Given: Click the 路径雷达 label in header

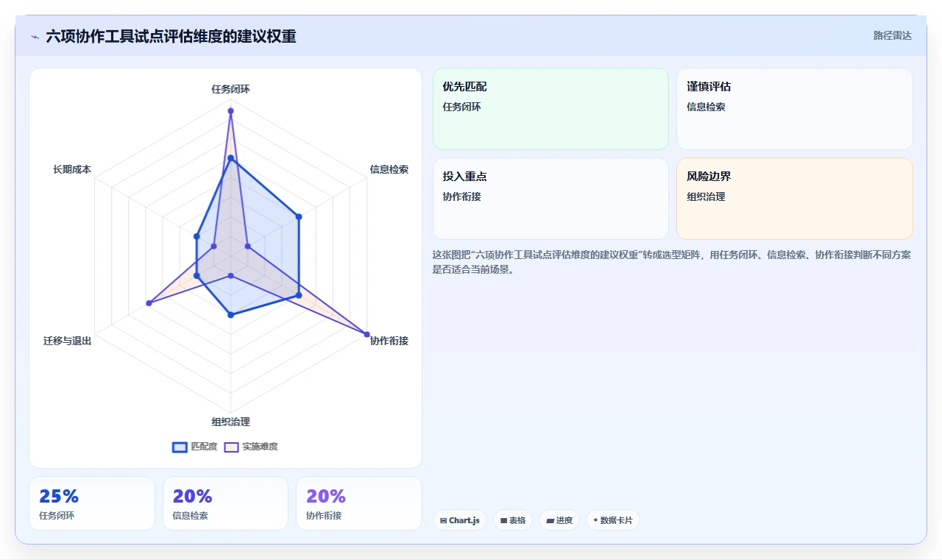Looking at the screenshot, I should coord(893,35).
